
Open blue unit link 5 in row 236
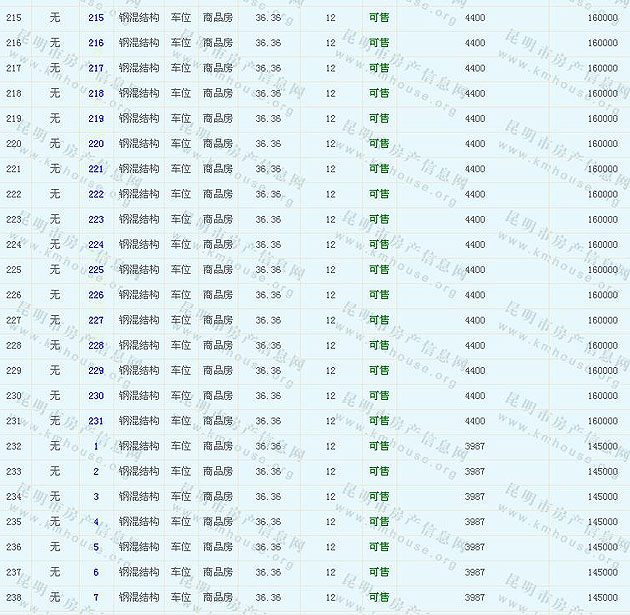tap(96, 547)
